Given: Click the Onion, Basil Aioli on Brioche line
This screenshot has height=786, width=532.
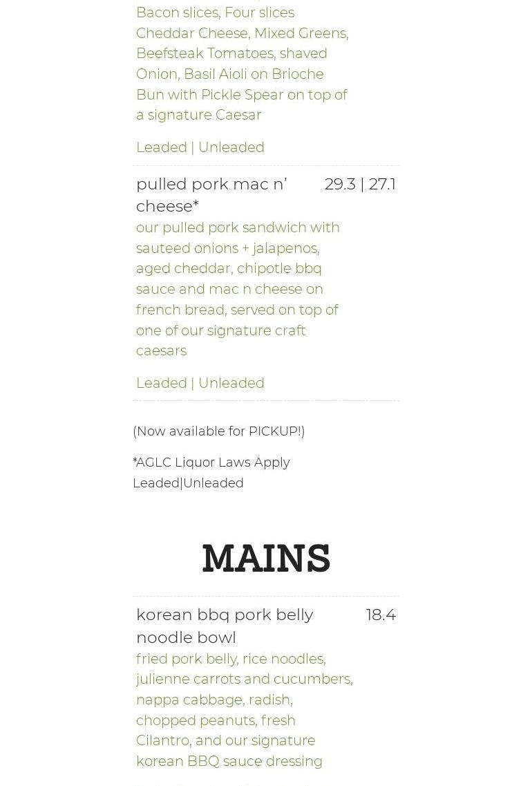Looking at the screenshot, I should click(230, 74).
